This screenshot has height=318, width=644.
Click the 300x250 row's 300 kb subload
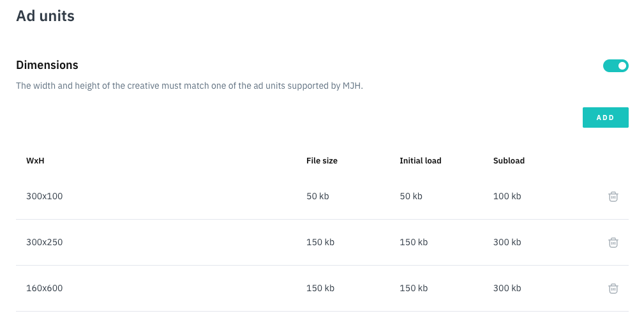507,243
